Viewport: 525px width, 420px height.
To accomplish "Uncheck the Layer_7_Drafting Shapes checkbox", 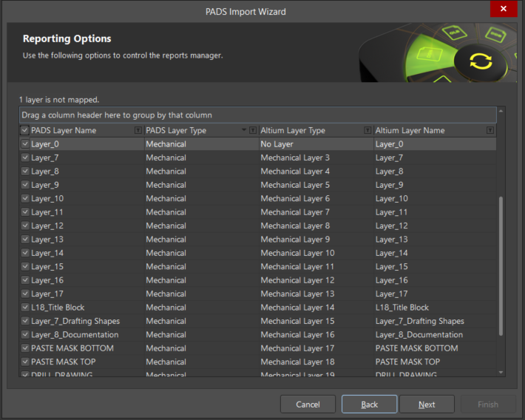I will (25, 321).
